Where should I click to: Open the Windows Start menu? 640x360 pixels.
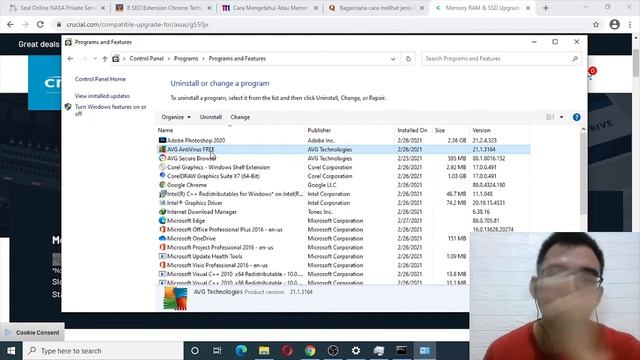[11, 351]
